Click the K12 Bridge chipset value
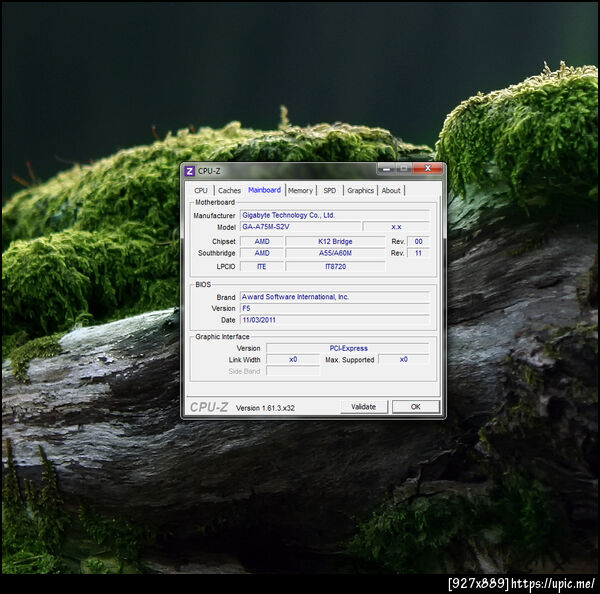This screenshot has height=594, width=600. tap(335, 242)
